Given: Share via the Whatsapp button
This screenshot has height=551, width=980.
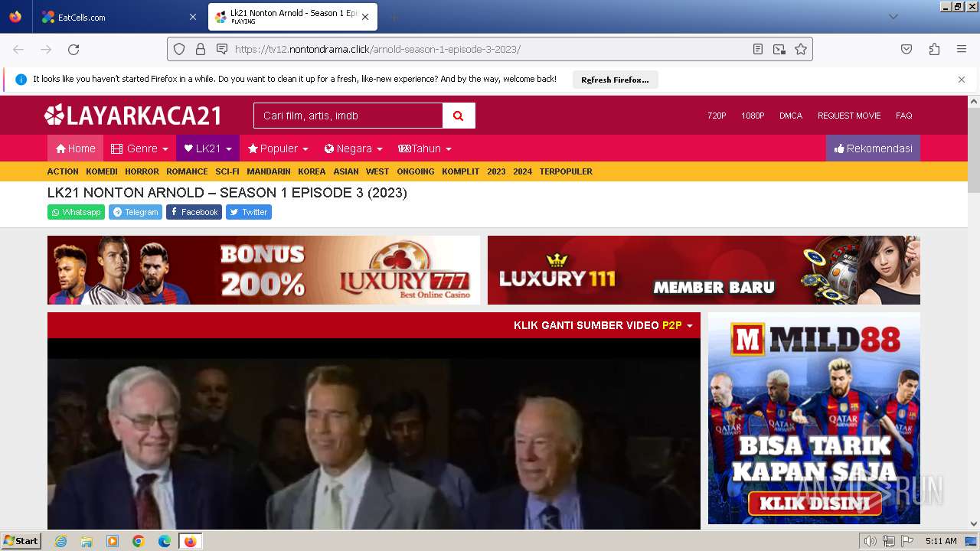Looking at the screenshot, I should 76,212.
